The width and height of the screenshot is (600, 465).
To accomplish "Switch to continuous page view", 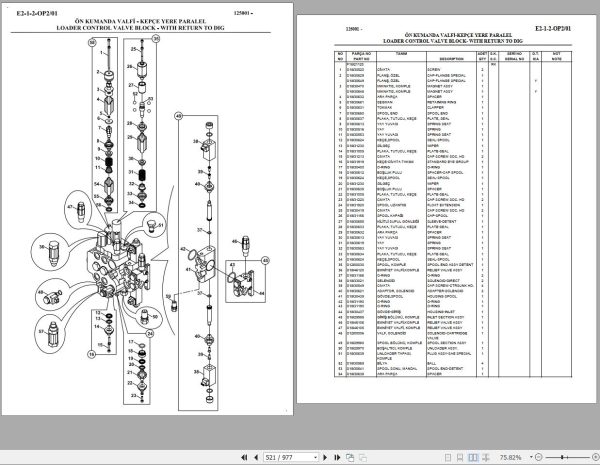I will point(460,457).
